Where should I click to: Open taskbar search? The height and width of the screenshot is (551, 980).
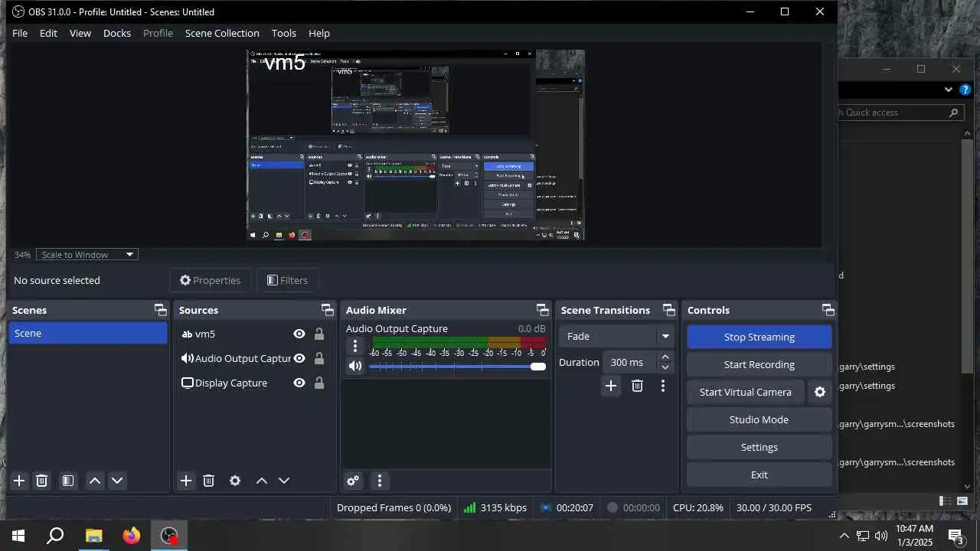tap(55, 536)
